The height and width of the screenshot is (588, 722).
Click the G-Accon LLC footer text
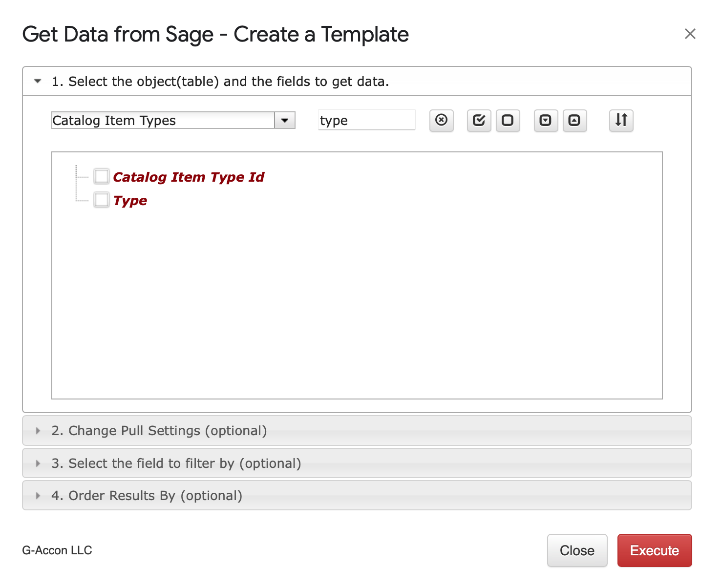click(57, 550)
